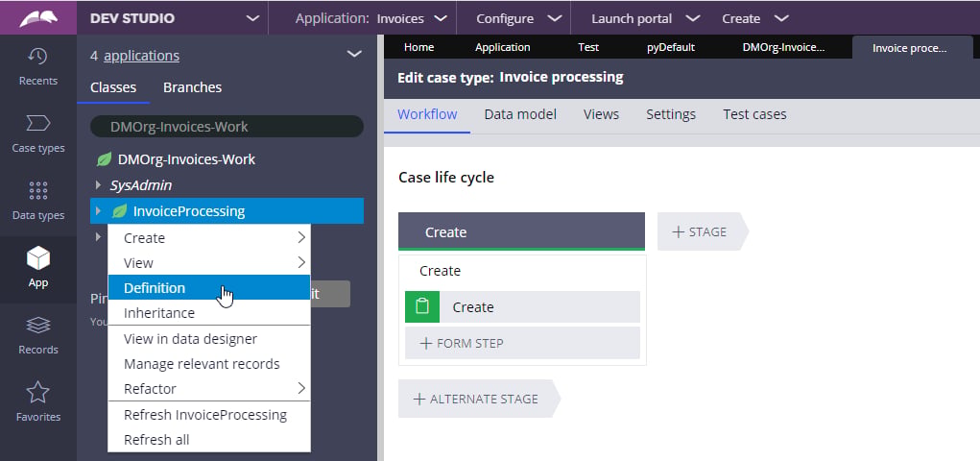Screen dimensions: 980x461
Task: Select Manage relevant records
Action: [208, 364]
